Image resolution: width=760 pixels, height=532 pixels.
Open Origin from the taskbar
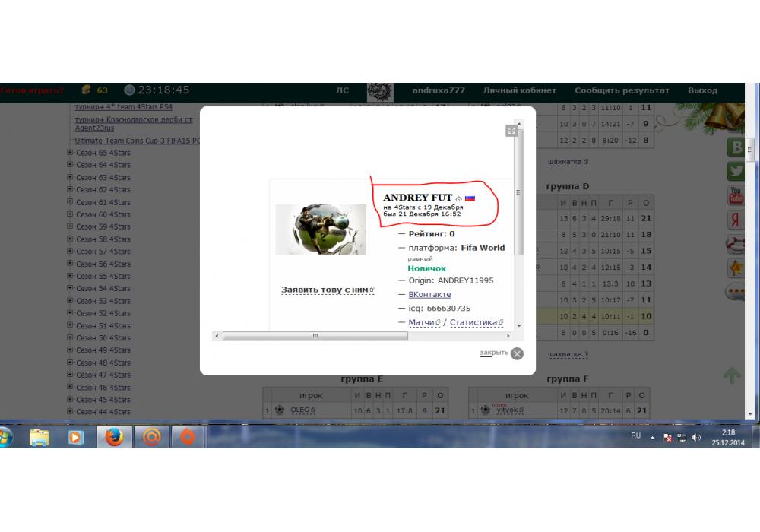tap(188, 437)
